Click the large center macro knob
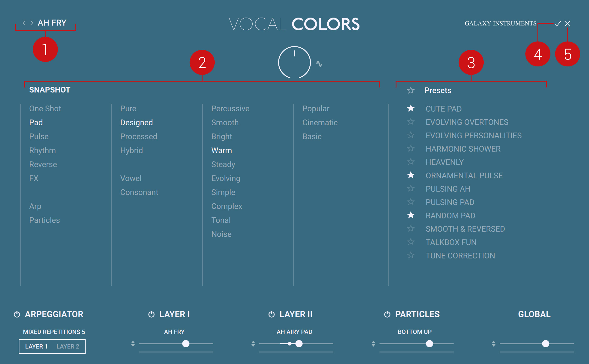The height and width of the screenshot is (364, 589). [x=294, y=62]
